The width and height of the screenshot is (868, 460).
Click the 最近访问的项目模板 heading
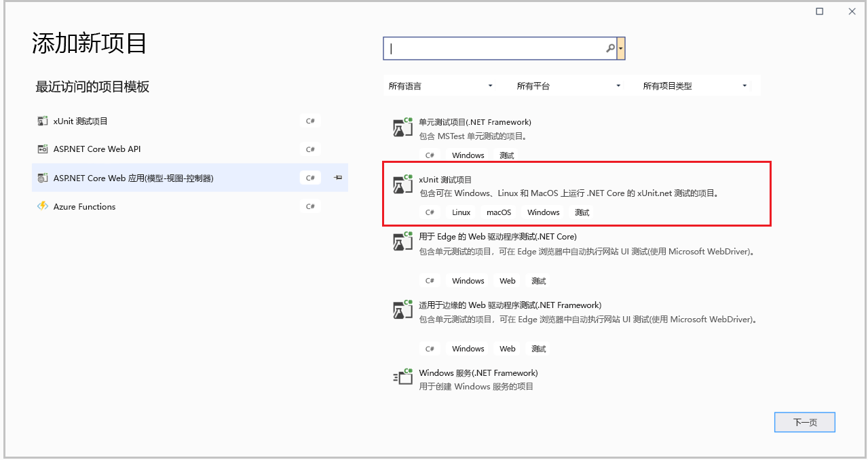pyautogui.click(x=92, y=87)
